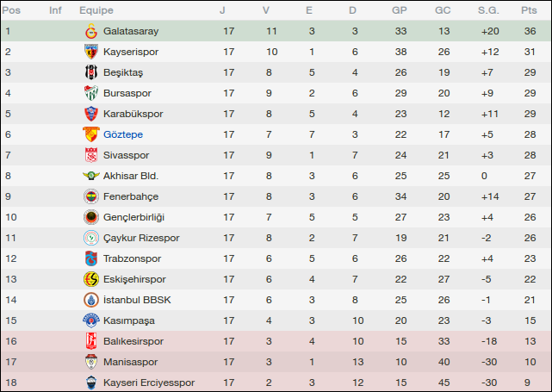
Task: Click the Göztepe club crest icon
Action: tap(90, 134)
